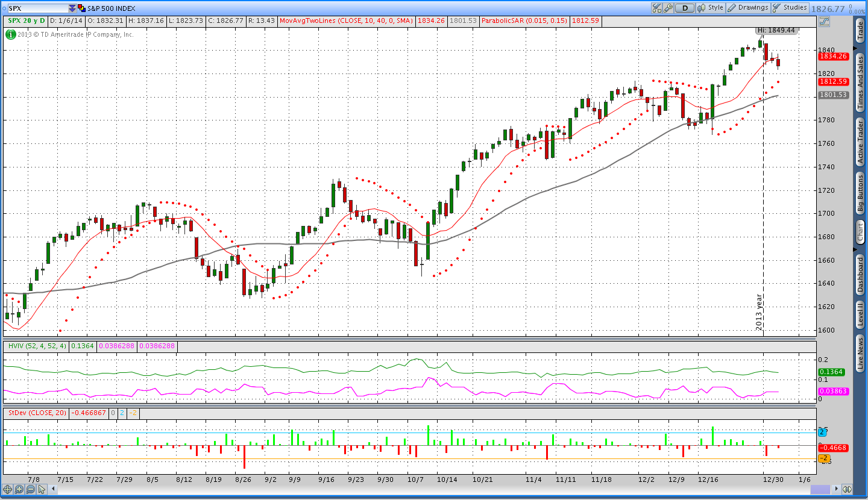This screenshot has height=500, width=868.
Task: Select the pointer cursor tool
Action: pos(42,489)
